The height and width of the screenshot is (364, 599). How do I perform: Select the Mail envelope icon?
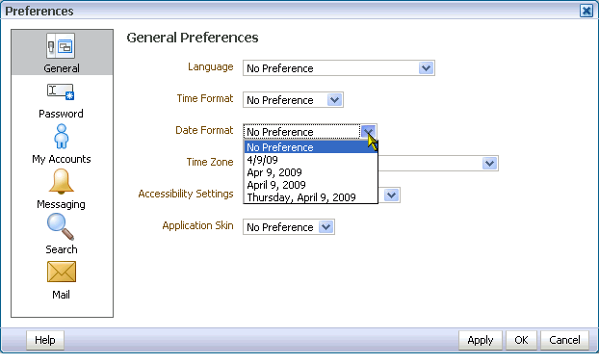(62, 272)
